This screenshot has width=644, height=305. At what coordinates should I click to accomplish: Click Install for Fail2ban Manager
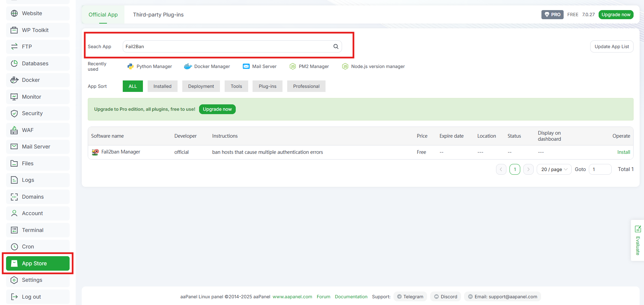point(623,152)
